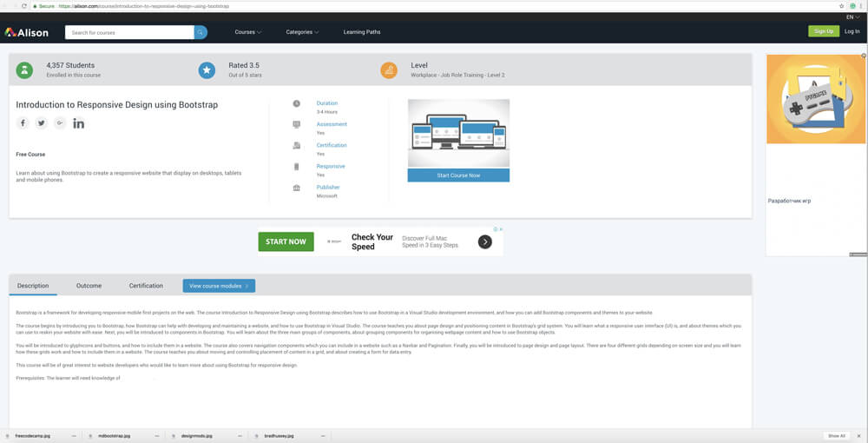Click the '4,357 Students' text
Image resolution: width=868 pixels, height=443 pixels.
pos(70,65)
